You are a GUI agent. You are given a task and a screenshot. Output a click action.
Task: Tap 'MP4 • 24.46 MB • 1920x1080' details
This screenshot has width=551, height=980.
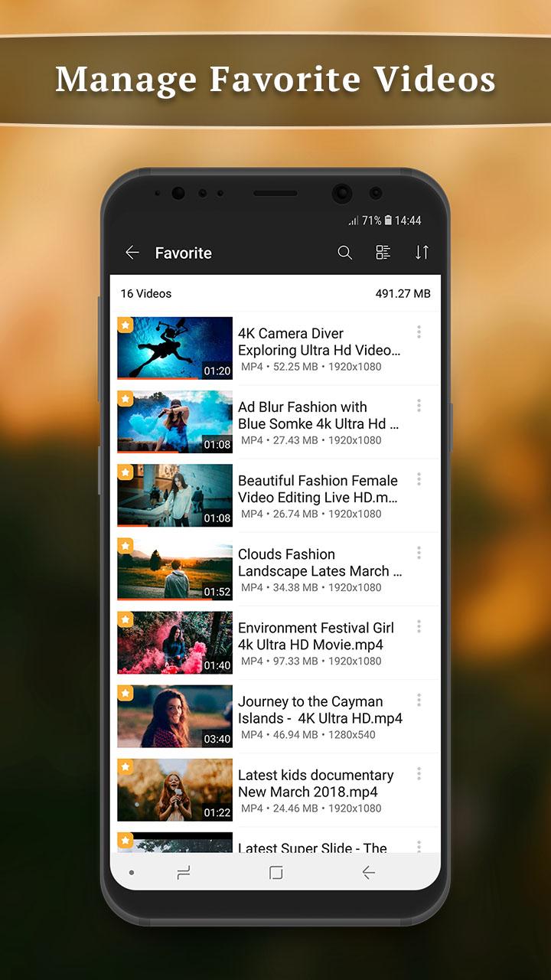click(311, 808)
